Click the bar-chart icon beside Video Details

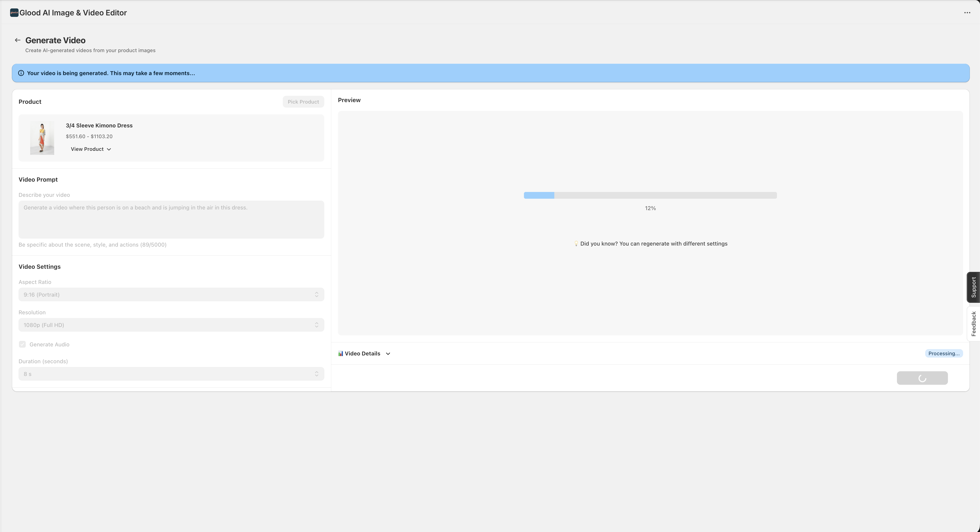tap(340, 354)
